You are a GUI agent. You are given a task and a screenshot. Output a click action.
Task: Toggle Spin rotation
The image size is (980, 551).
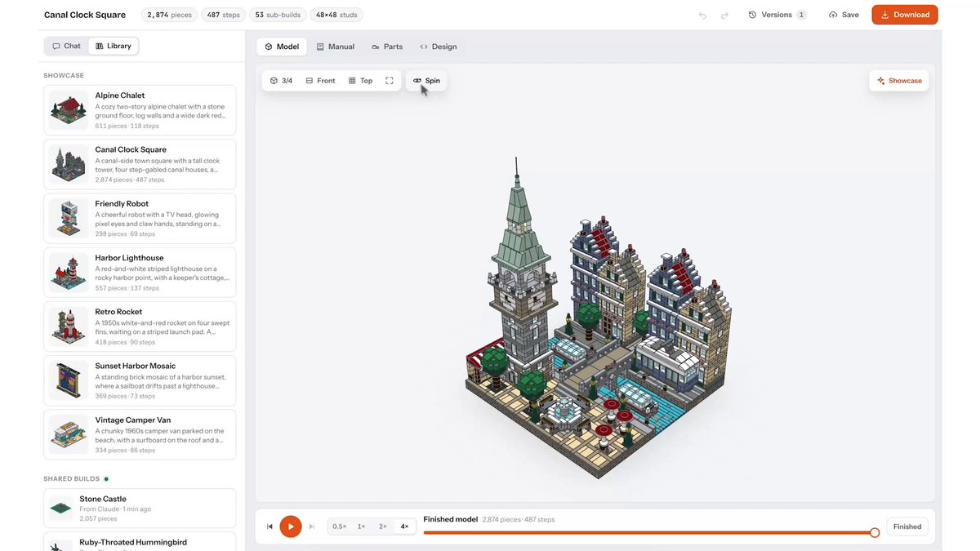tap(426, 81)
